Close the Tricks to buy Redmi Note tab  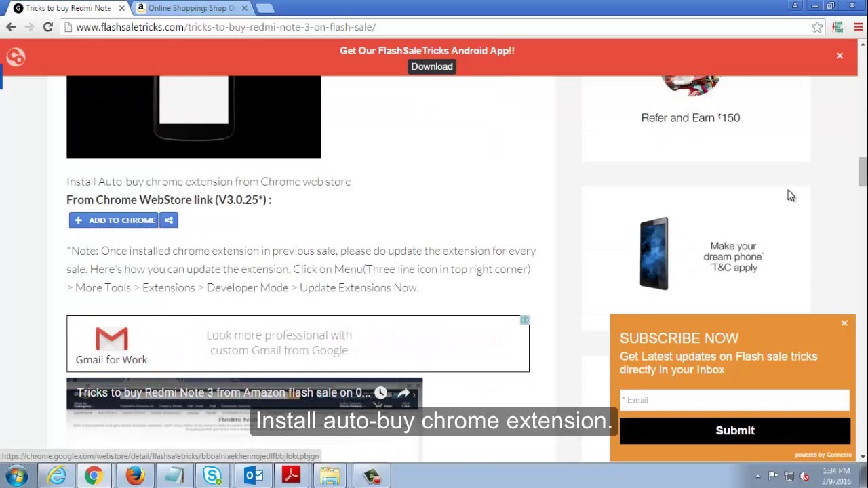(122, 8)
